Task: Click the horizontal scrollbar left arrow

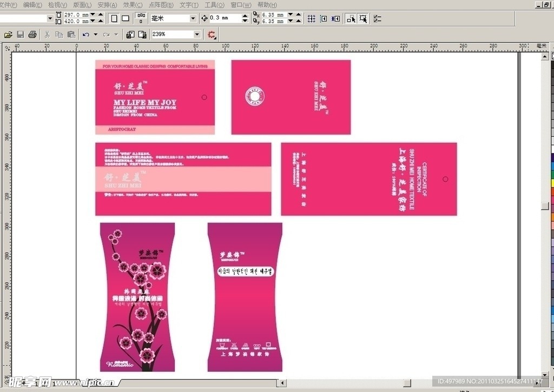Action: click(281, 383)
